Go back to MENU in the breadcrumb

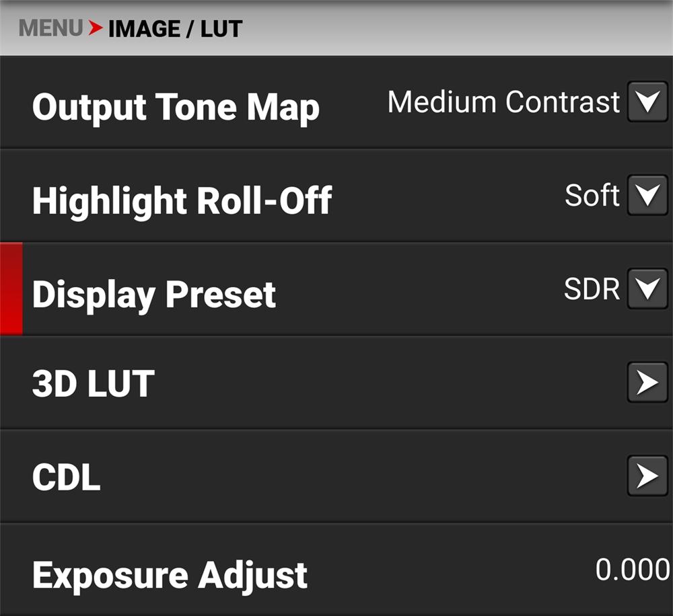[x=51, y=28]
